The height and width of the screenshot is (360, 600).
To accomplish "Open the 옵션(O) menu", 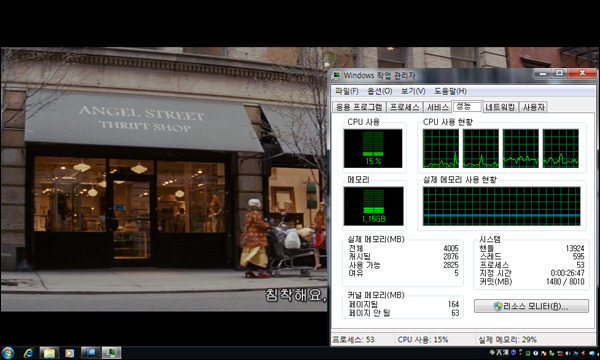I will point(380,91).
